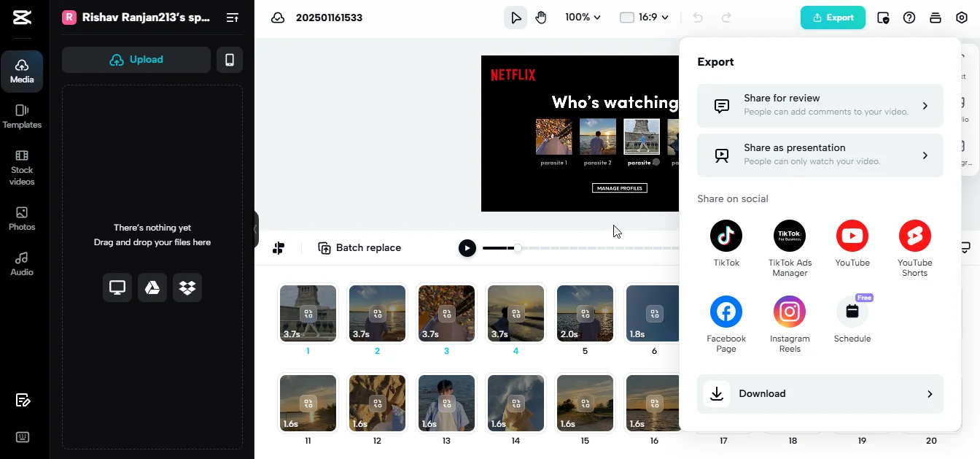Screen dimensions: 980x459
Task: Open the 16:9 aspect ratio dropdown
Action: pos(644,18)
